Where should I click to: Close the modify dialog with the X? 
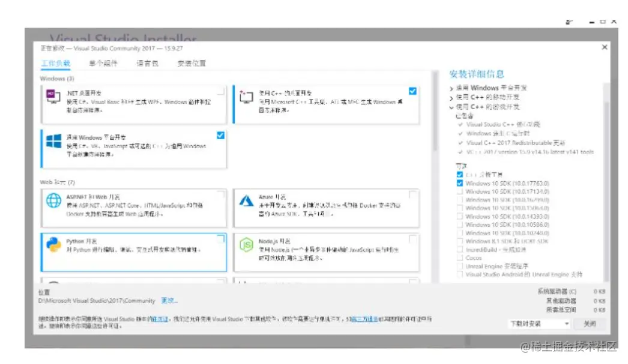605,47
